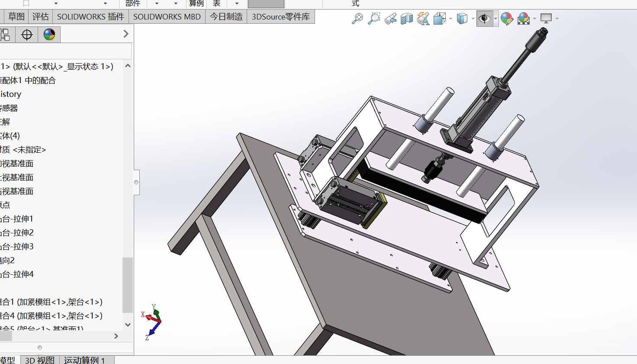The height and width of the screenshot is (364, 637).
Task: Click the 算例 ribbon button
Action: (x=196, y=3)
